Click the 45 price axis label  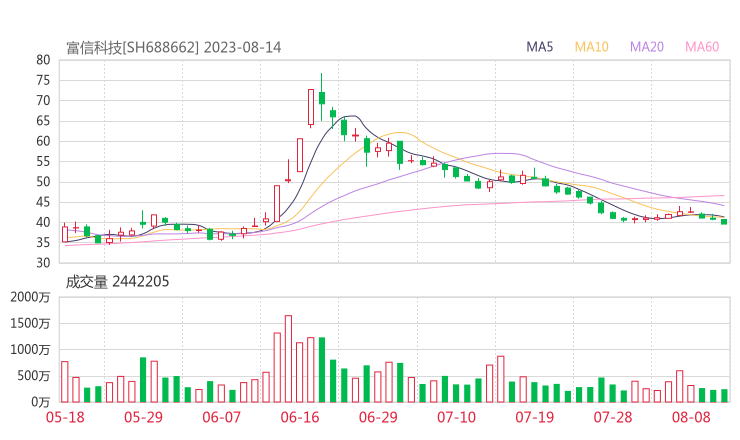[43, 202]
